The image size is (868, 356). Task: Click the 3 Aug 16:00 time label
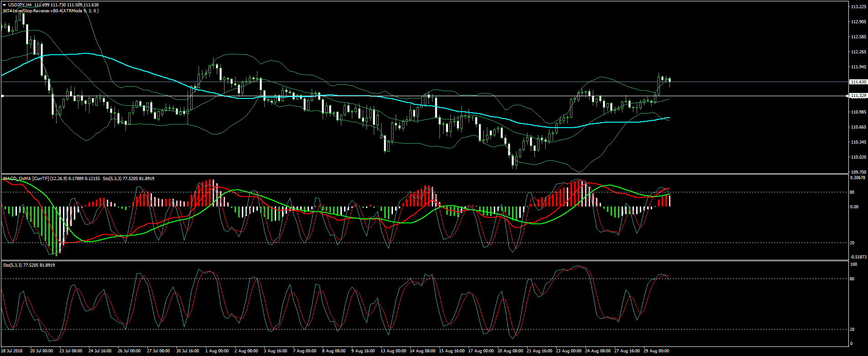pos(276,351)
